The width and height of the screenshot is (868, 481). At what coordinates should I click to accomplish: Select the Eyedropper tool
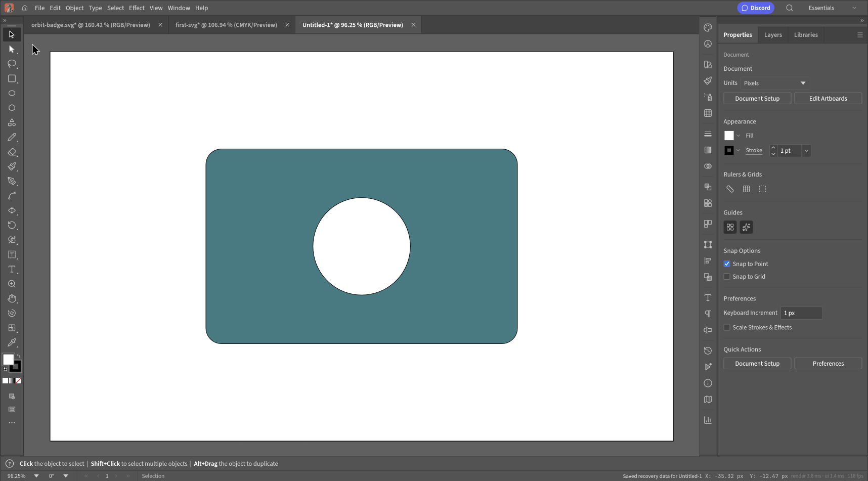pyautogui.click(x=12, y=342)
